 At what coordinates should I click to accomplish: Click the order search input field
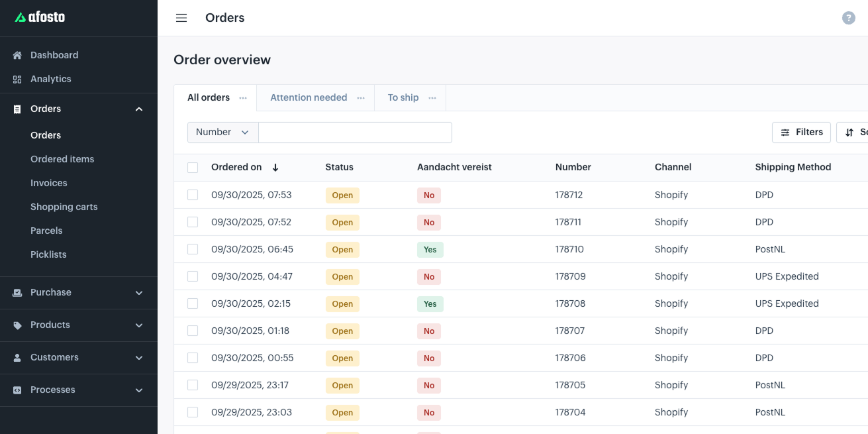[x=355, y=133]
